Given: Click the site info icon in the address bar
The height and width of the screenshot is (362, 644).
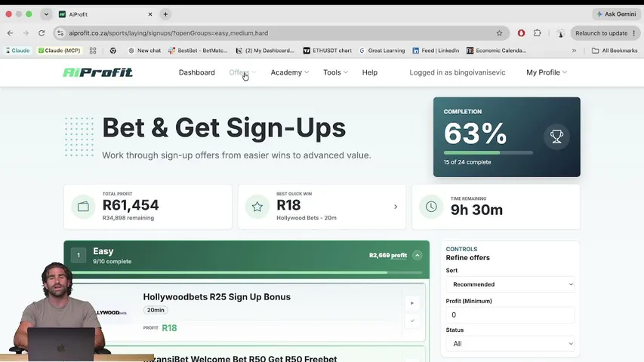Looking at the screenshot, I should click(60, 33).
